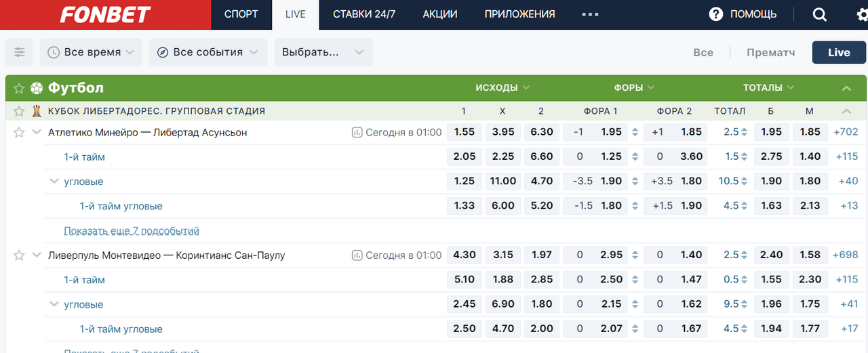Open the Все время dropdown
This screenshot has height=353, width=868.
(91, 52)
